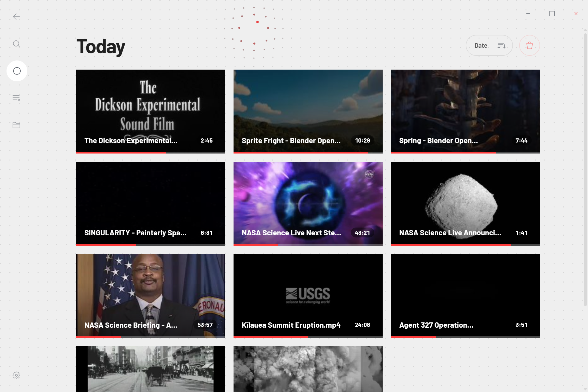Open the Date sort dropdown
The width and height of the screenshot is (588, 392).
click(x=489, y=46)
